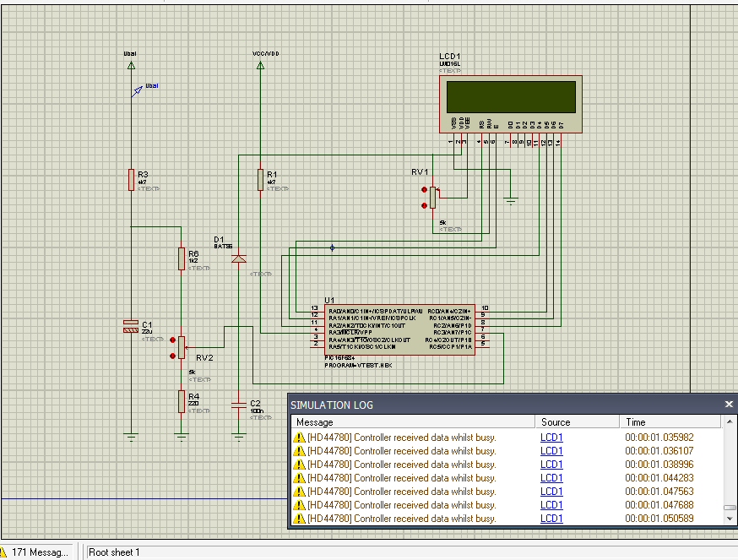Close the Simulation Log panel
This screenshot has width=738, height=560.
[729, 405]
